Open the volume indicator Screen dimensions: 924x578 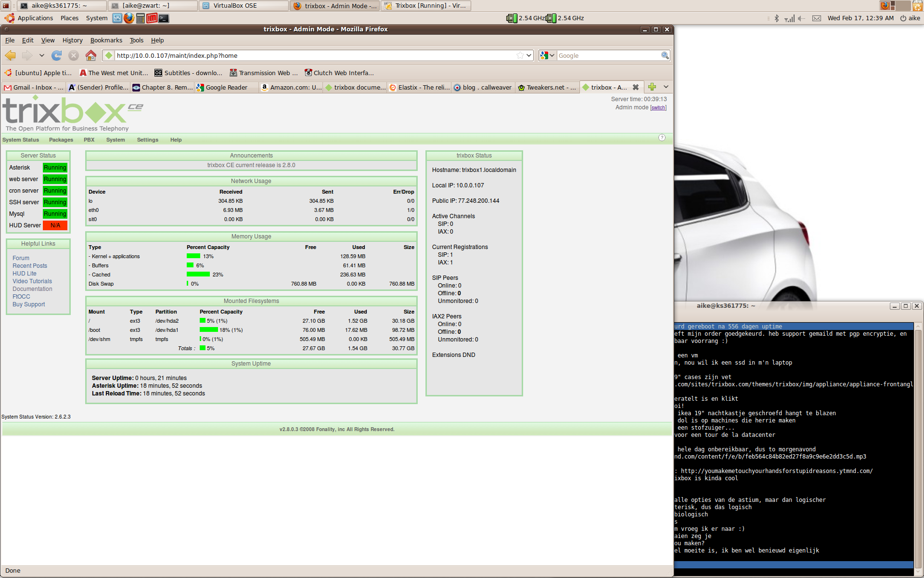801,18
